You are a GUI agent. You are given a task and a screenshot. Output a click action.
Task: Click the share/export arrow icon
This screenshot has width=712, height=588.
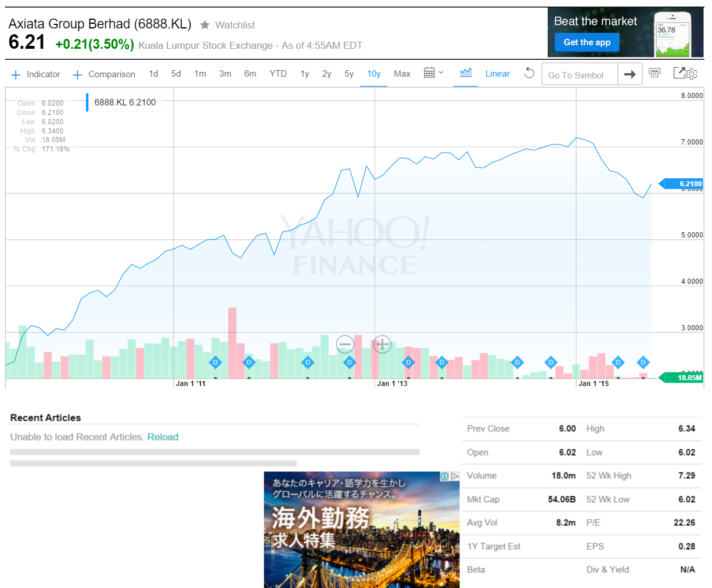[x=679, y=73]
